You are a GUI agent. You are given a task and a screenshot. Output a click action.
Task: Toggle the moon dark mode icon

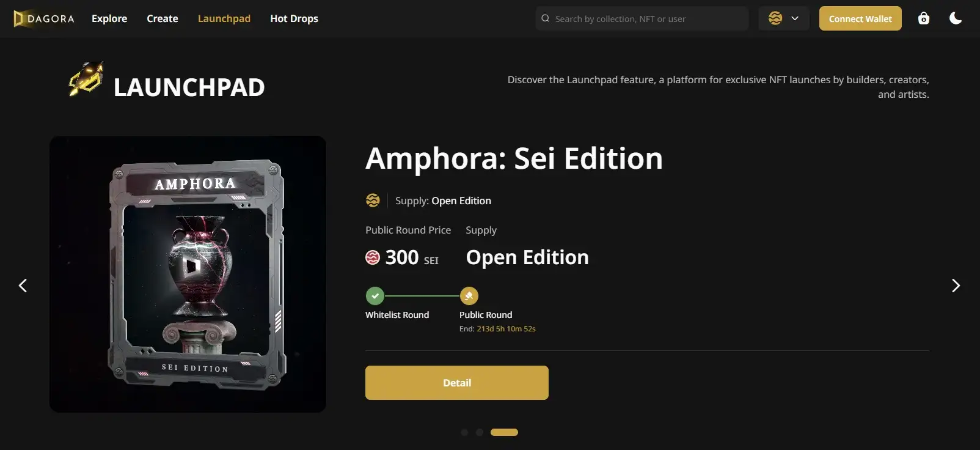(956, 18)
